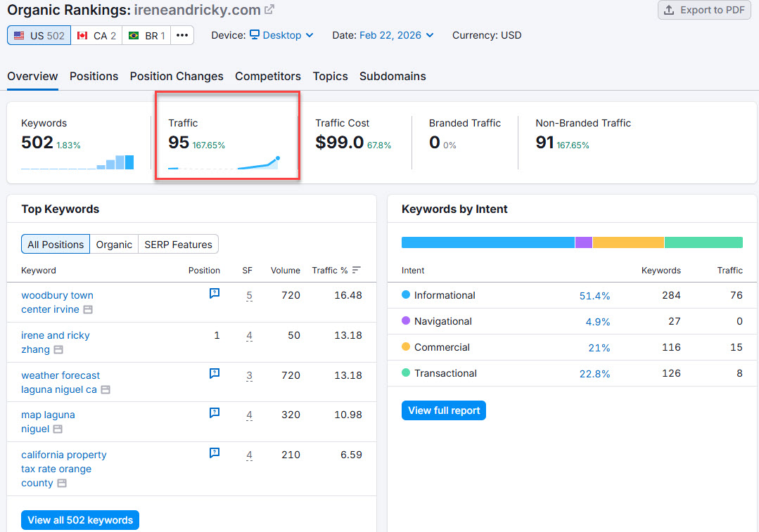This screenshot has width=759, height=532.
Task: Switch to the Competitors tab
Action: click(268, 77)
